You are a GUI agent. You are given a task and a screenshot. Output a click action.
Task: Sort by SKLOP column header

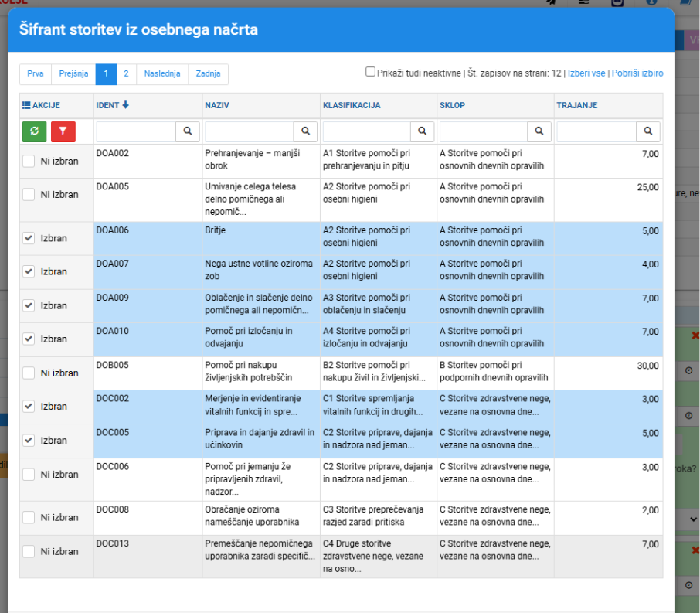pos(452,105)
